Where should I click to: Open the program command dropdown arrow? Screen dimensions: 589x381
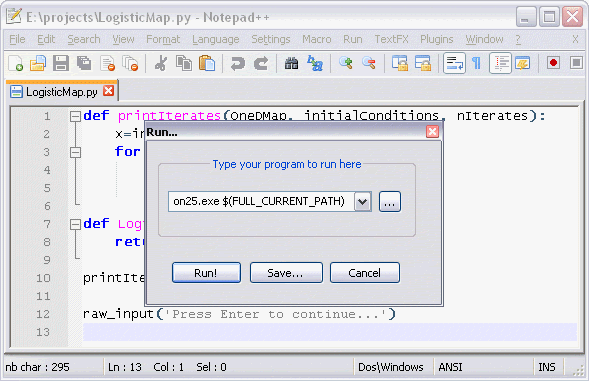[362, 202]
